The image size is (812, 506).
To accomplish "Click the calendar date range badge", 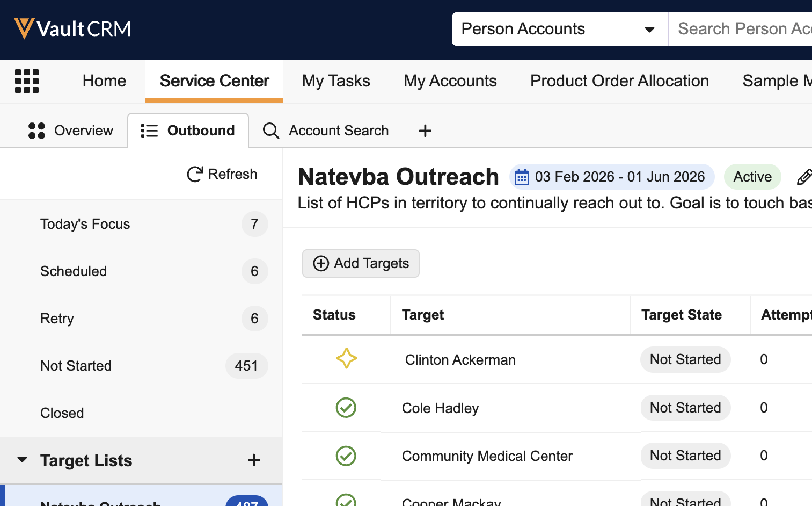I will [611, 177].
